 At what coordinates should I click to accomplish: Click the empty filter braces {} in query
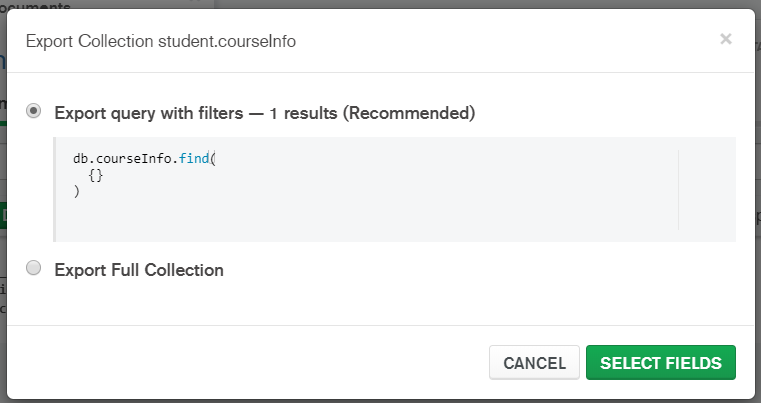pos(96,175)
